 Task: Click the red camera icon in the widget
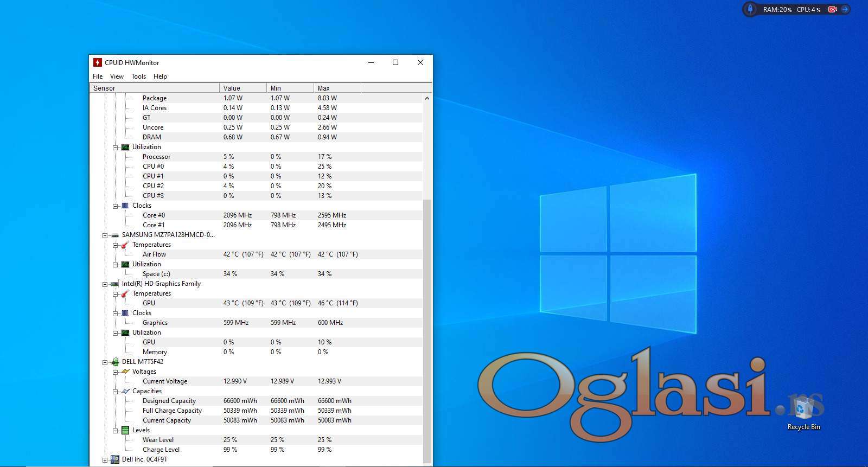[x=833, y=9]
